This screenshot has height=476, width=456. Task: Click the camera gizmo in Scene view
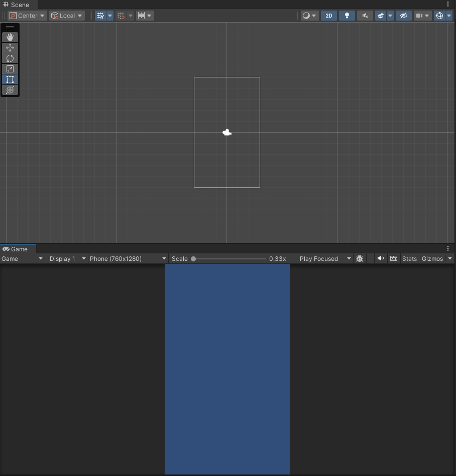tap(227, 132)
